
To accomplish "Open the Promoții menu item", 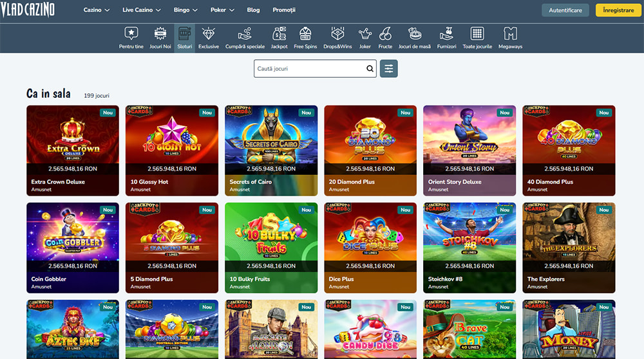I will tap(284, 10).
